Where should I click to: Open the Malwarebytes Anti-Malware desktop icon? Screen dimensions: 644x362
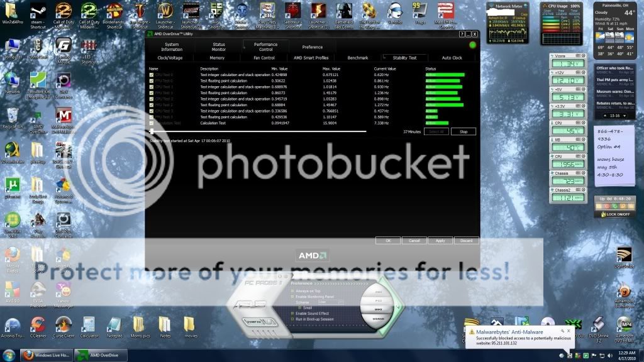(64, 121)
